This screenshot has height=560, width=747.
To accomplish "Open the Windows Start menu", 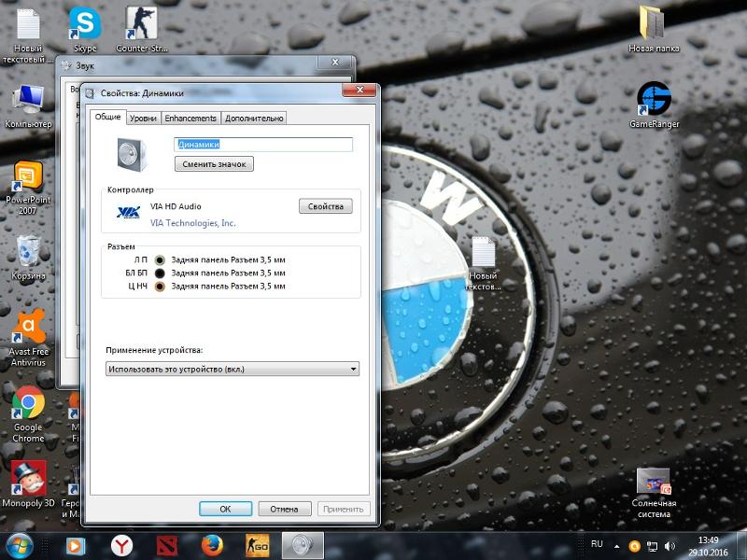I will (x=19, y=546).
